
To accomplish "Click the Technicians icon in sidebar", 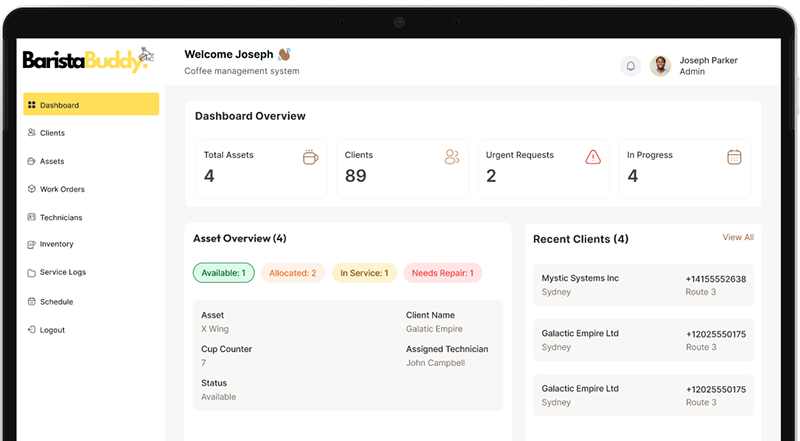I will [32, 217].
